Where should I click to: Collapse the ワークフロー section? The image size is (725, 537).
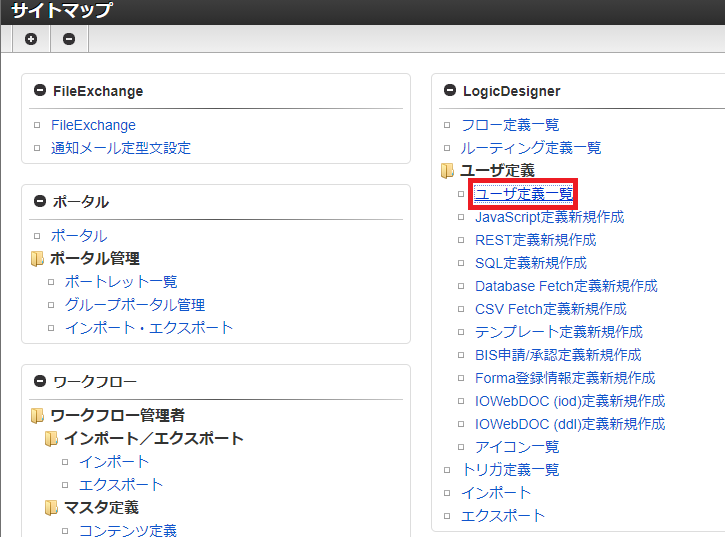[40, 381]
